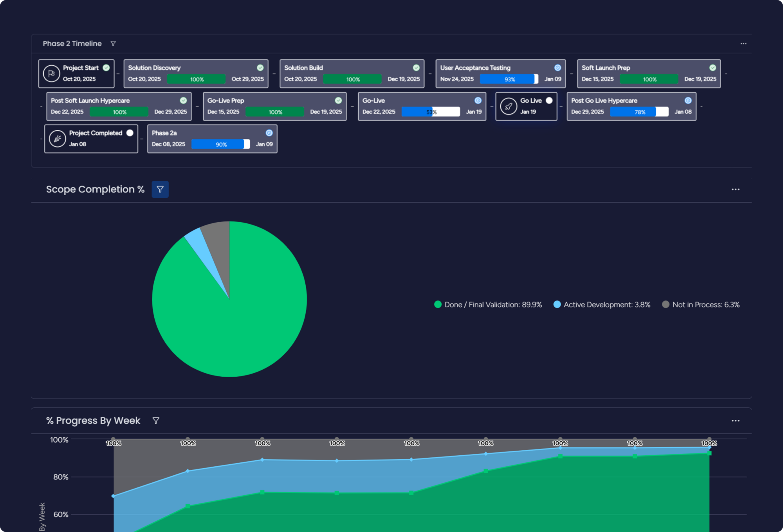
Task: Click Go-Live Prep 100% progress bar
Action: click(275, 112)
